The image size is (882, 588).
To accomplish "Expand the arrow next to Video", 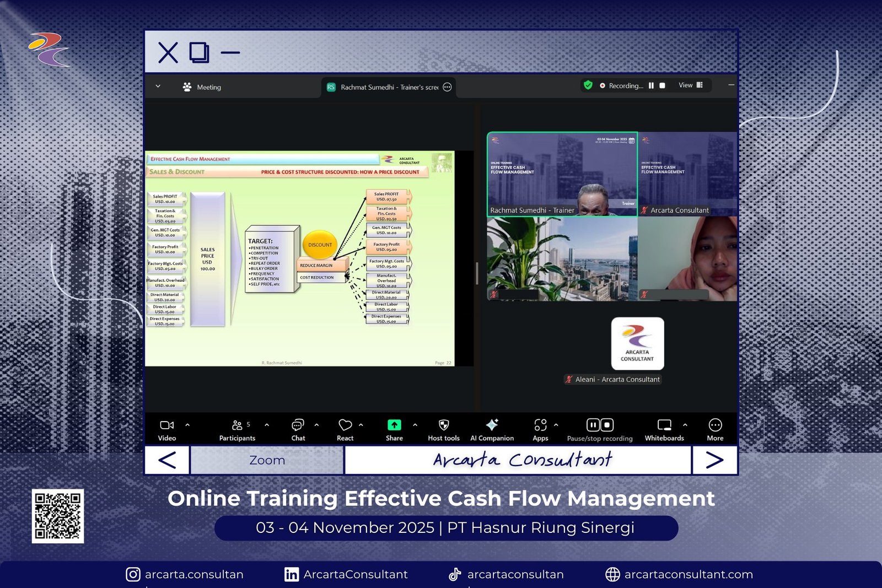I will point(187,425).
